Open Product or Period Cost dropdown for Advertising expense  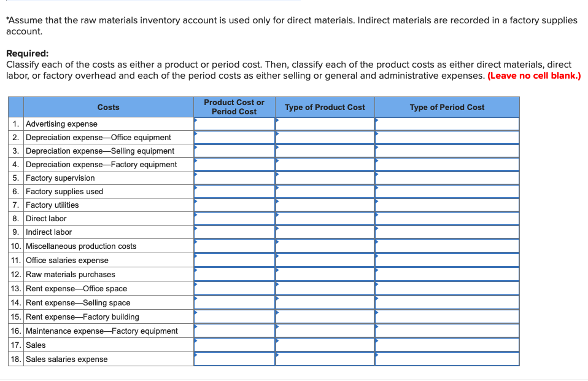(x=234, y=124)
